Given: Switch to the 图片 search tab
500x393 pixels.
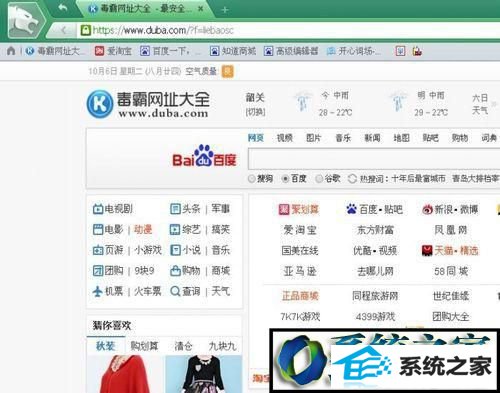Looking at the screenshot, I should coord(314,138).
